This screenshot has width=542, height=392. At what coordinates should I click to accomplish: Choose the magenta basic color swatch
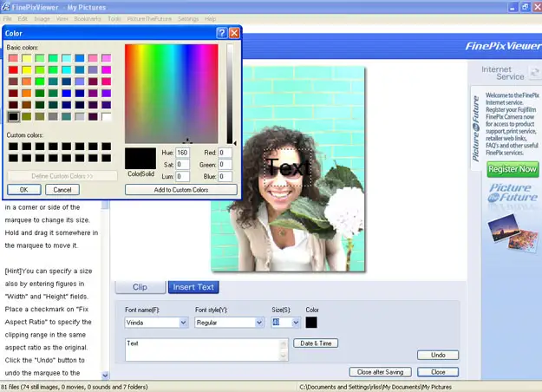[x=107, y=70]
